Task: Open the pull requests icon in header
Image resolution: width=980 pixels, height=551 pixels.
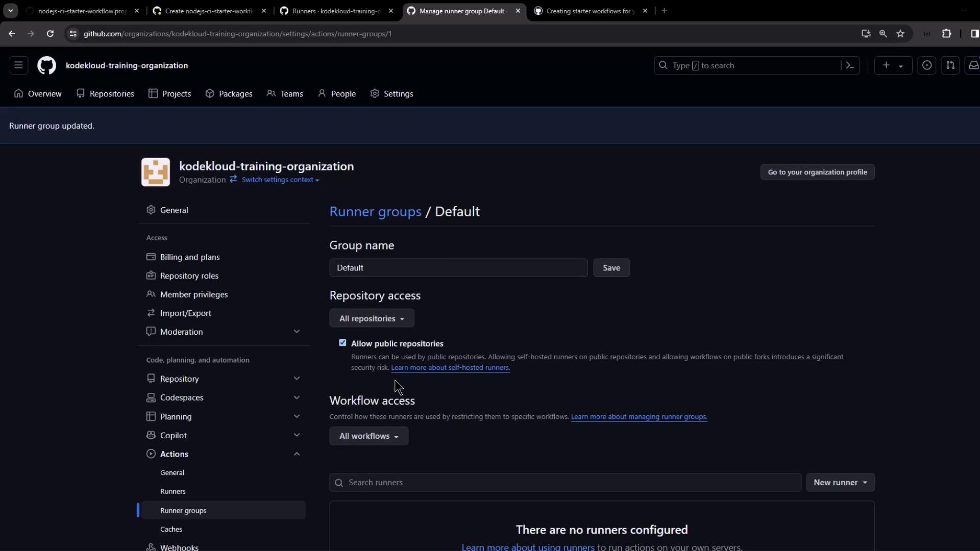Action: pyautogui.click(x=950, y=65)
